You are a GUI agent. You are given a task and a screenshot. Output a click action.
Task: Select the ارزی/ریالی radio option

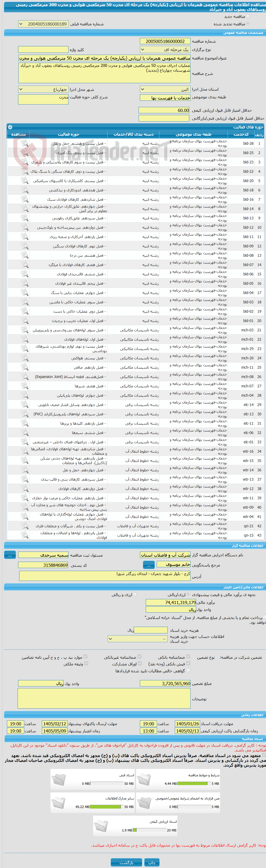tap(188, 595)
